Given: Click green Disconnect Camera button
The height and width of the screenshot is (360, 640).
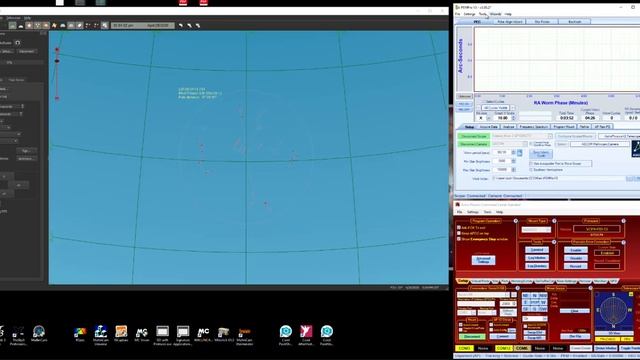Looking at the screenshot, I should [x=474, y=144].
